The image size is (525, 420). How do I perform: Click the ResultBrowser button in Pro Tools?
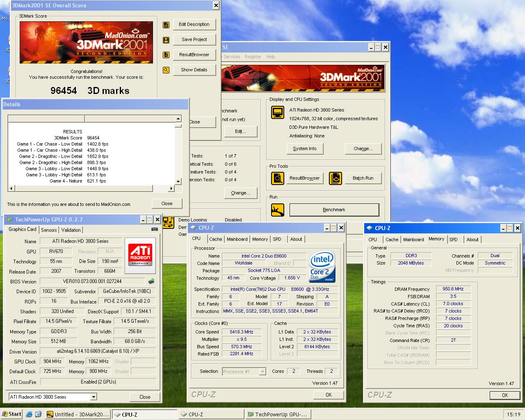304,178
